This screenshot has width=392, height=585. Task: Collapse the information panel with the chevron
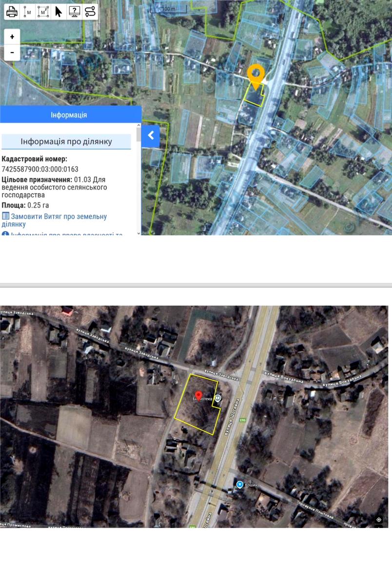click(x=151, y=136)
